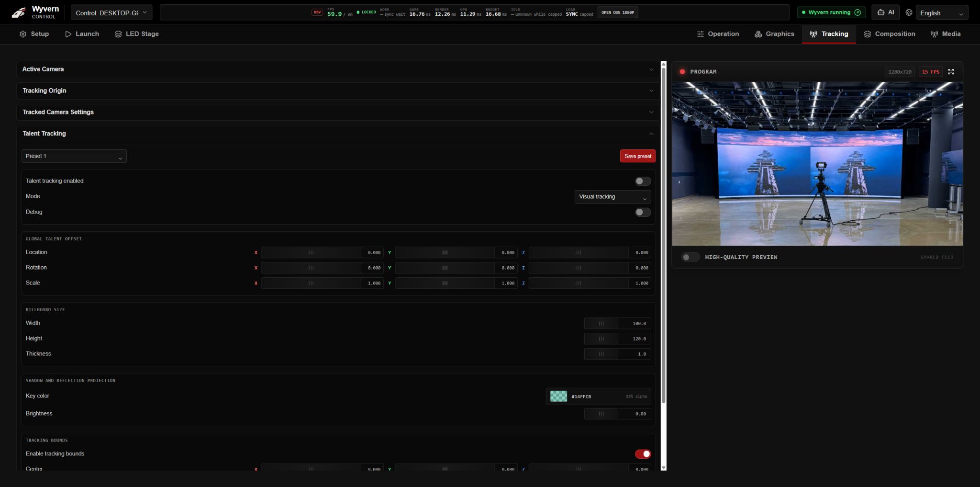Switch to the Operation tab
Viewport: 980px width, 487px height.
click(718, 34)
